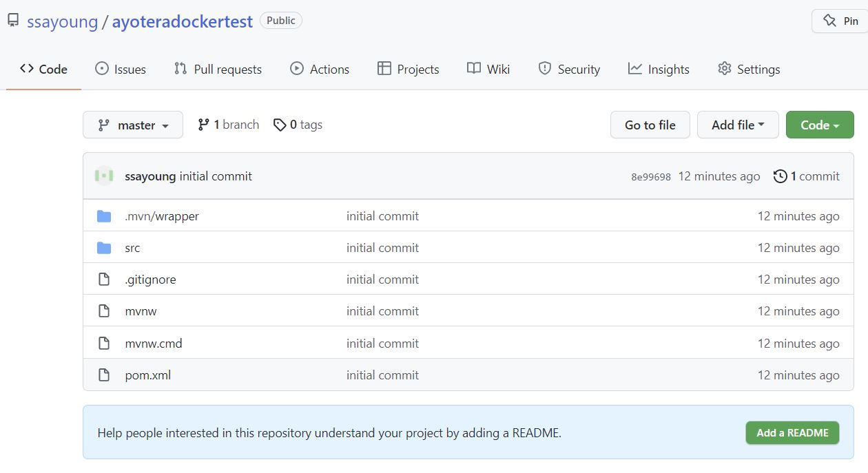Open commit hash 8e99698
Viewport: 868px width, 473px height.
651,177
